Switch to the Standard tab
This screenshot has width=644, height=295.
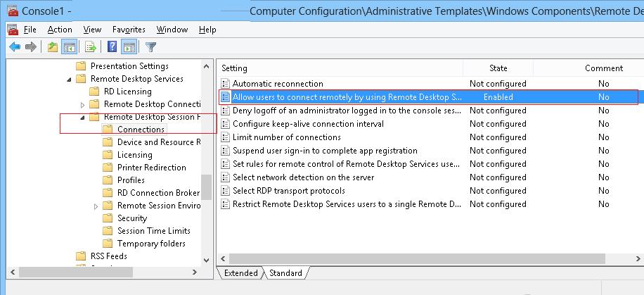pos(285,272)
